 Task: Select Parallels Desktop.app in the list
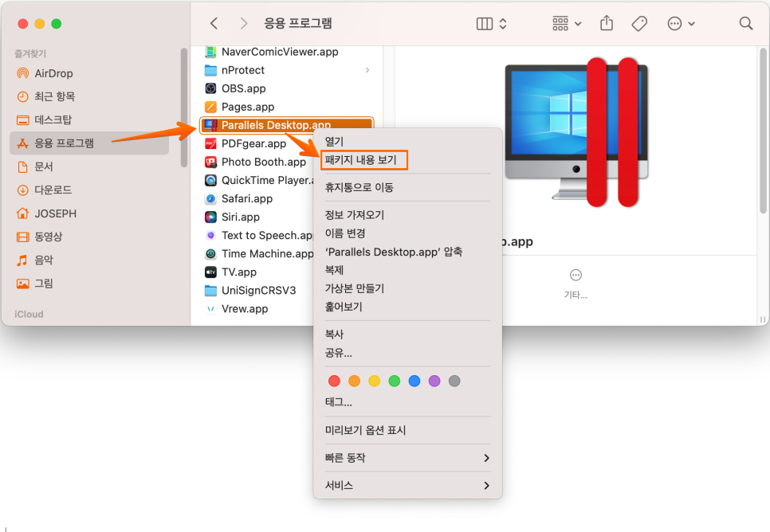pyautogui.click(x=287, y=125)
